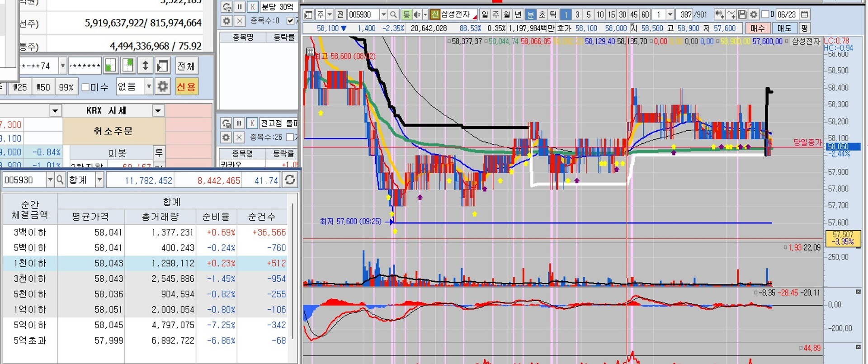Expand the KRX 시세 dropdown arrow
This screenshot has width=868, height=364.
coord(158,110)
